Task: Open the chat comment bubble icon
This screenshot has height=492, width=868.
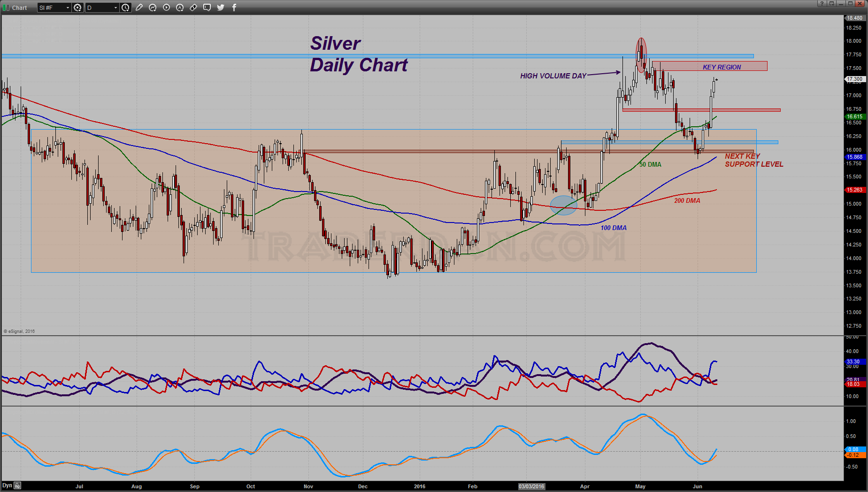Action: coord(207,8)
